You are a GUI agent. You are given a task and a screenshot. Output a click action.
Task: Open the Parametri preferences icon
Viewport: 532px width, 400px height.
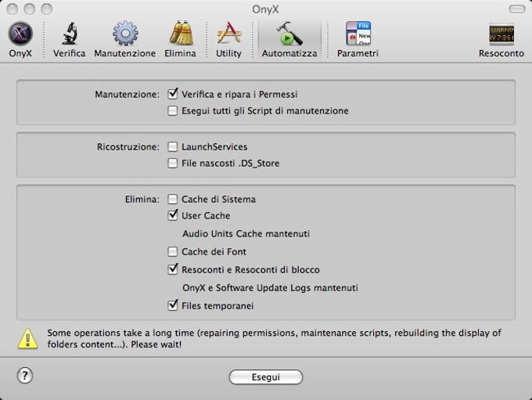358,34
